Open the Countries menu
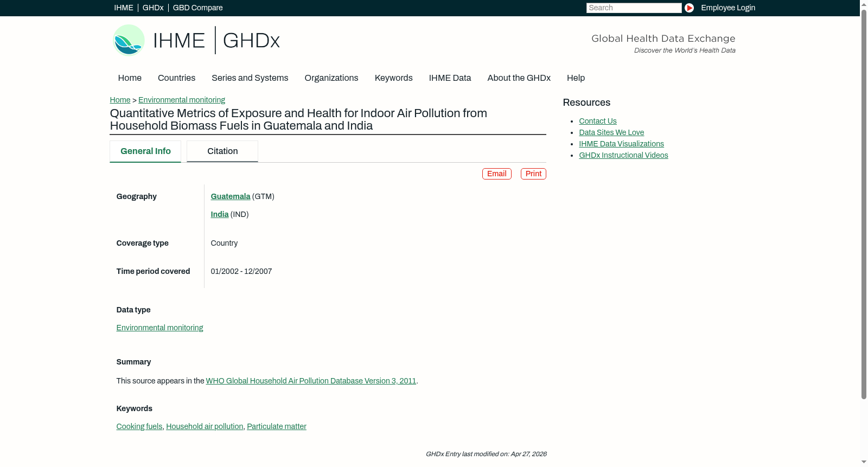The height and width of the screenshot is (467, 868). pos(176,78)
